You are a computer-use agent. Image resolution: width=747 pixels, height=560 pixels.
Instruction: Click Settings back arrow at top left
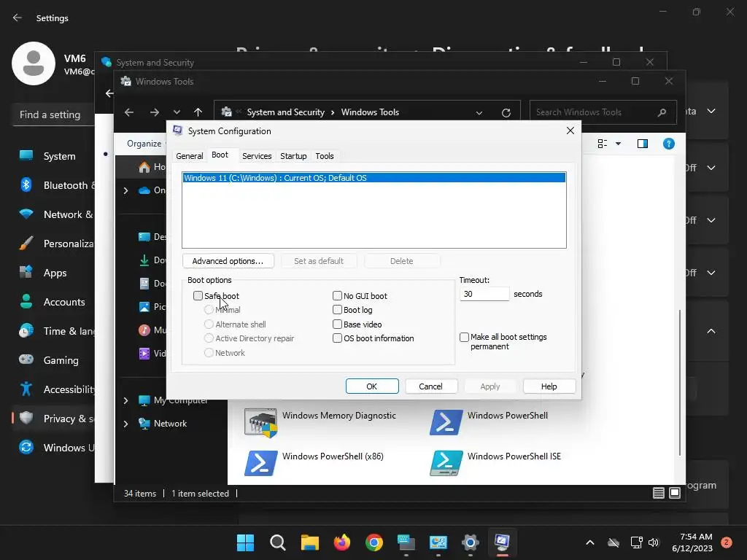(x=18, y=18)
